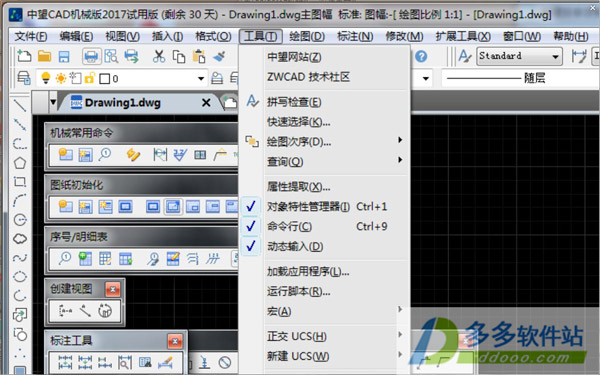Open the 中望网站(Z) link
Screen dimensions: 600x375
pyautogui.click(x=294, y=57)
